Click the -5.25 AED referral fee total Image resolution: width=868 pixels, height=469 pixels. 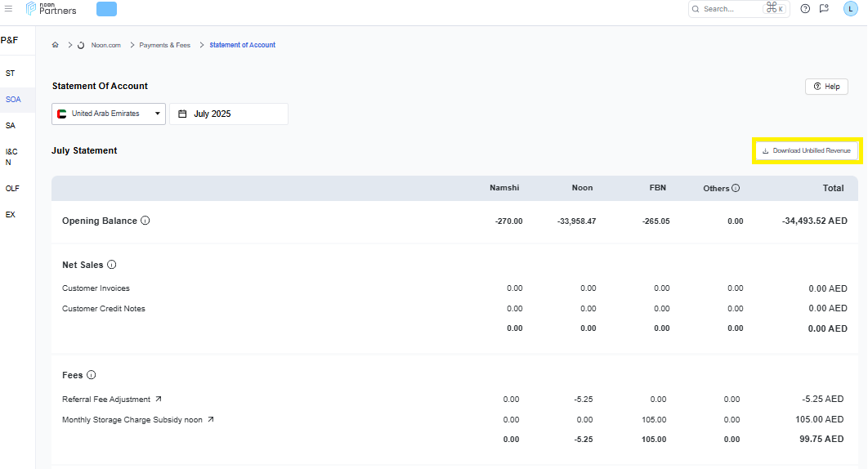822,399
